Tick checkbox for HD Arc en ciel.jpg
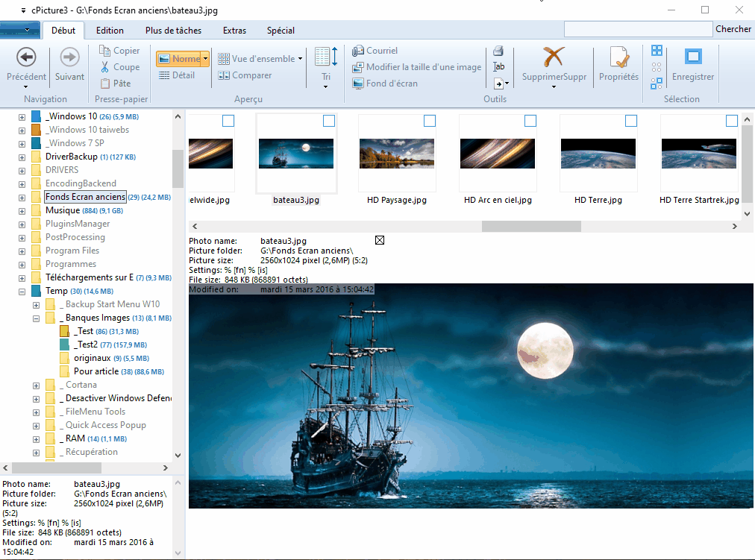 530,121
